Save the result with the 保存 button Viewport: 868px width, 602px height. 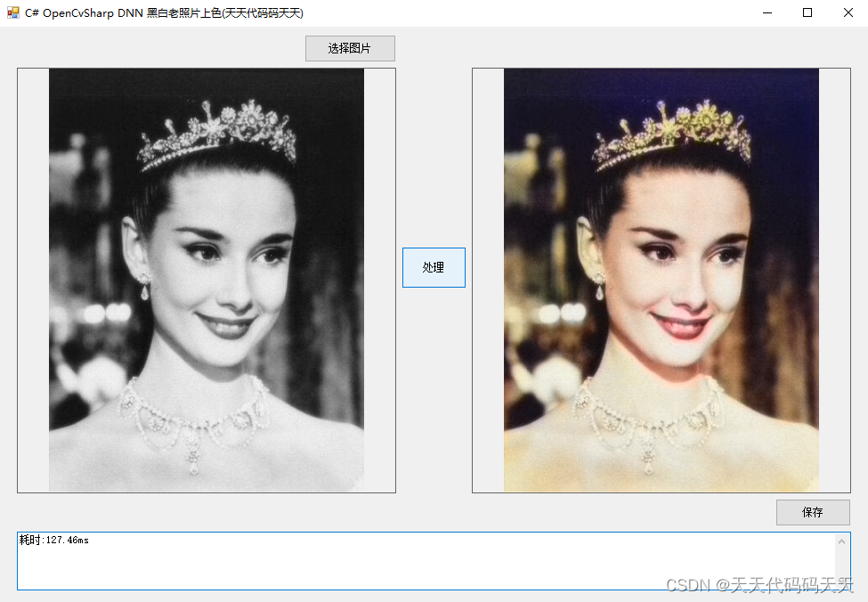(x=813, y=512)
